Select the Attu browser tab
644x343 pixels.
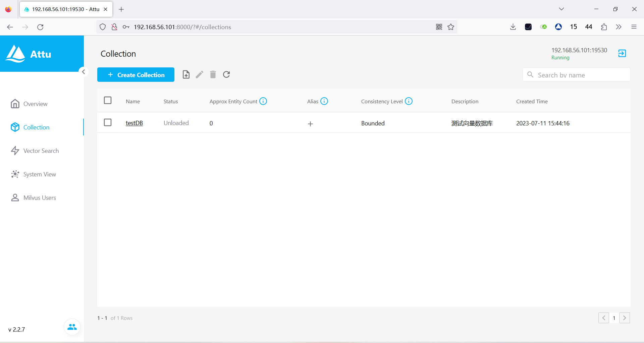pos(66,9)
